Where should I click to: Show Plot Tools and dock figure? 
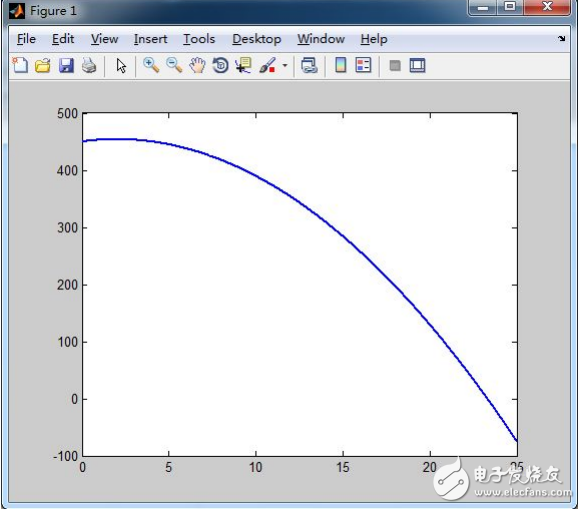tap(417, 66)
